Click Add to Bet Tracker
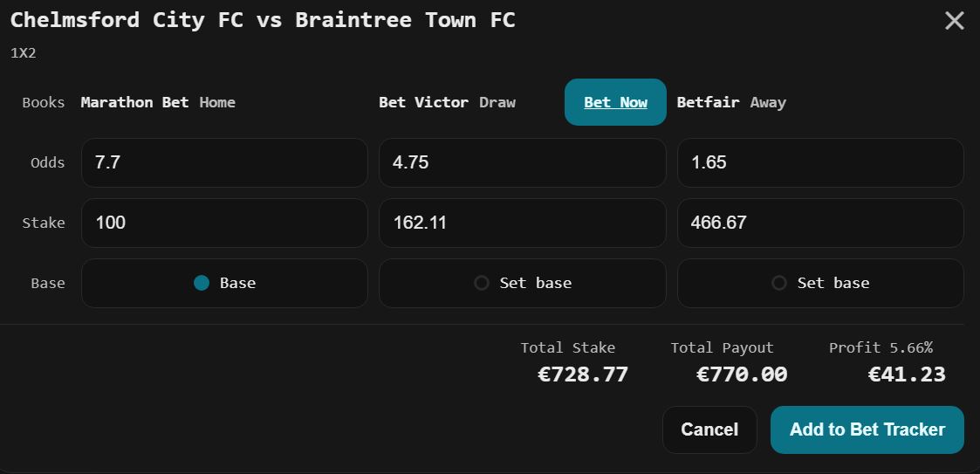Viewport: 980px width, 474px height. click(x=867, y=429)
